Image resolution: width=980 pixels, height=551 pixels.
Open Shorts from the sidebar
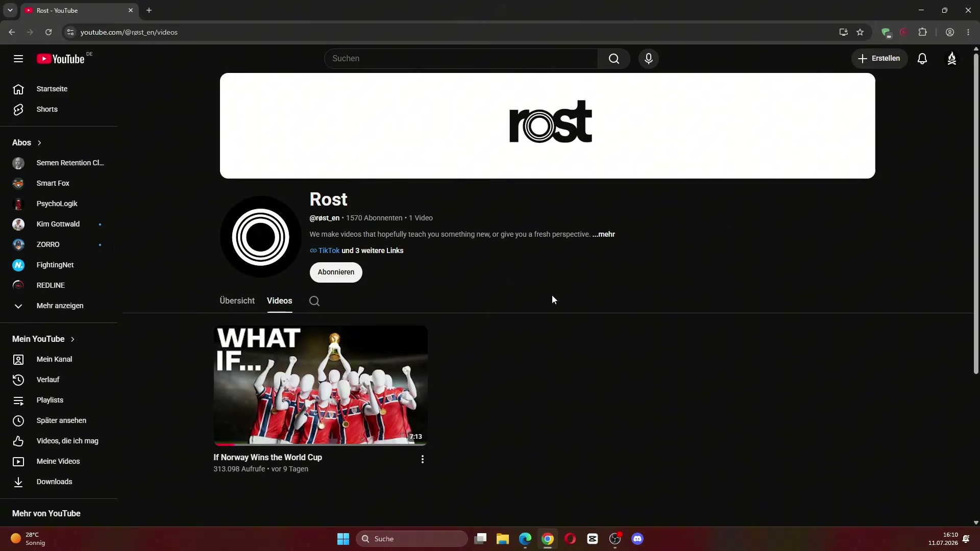coord(59,110)
